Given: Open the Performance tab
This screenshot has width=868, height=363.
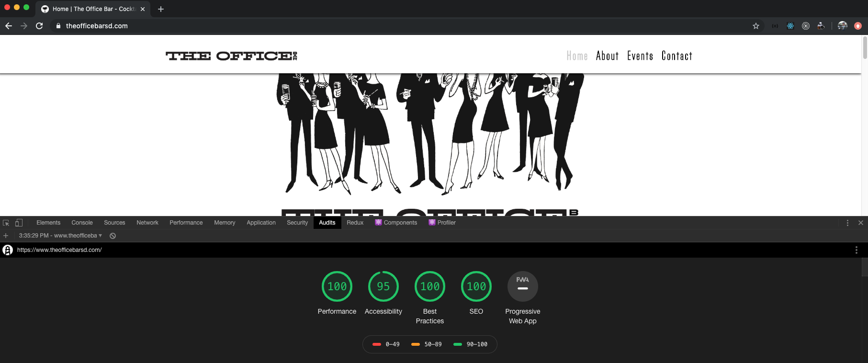Looking at the screenshot, I should (186, 223).
